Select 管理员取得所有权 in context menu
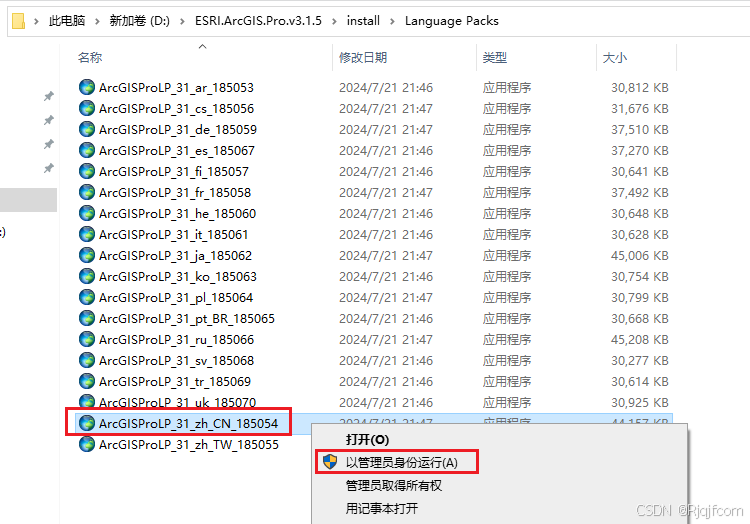Viewport: 750px width, 524px height. [394, 485]
